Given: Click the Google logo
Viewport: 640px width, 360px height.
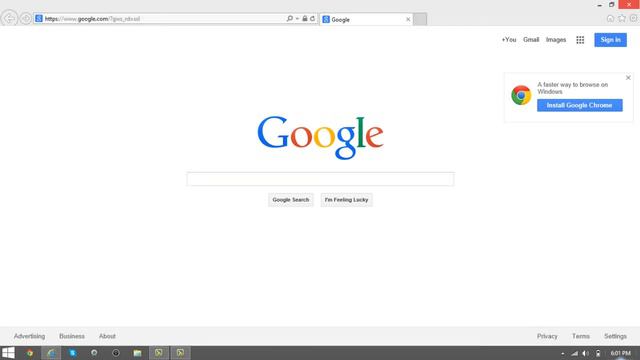Looking at the screenshot, I should [x=320, y=137].
